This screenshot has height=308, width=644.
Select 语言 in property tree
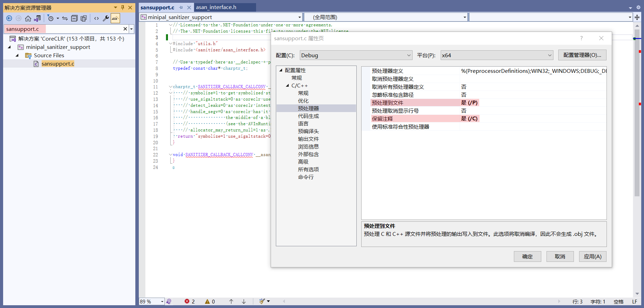tap(303, 123)
